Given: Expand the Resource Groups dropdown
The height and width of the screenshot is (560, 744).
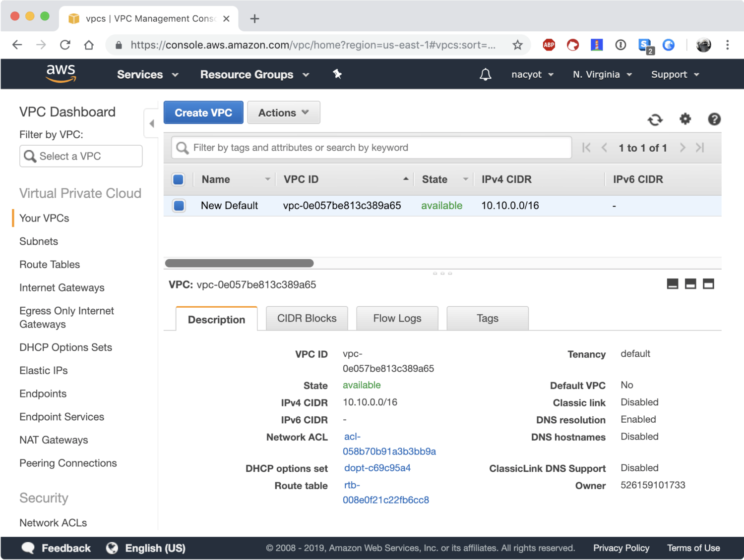Looking at the screenshot, I should pyautogui.click(x=254, y=74).
